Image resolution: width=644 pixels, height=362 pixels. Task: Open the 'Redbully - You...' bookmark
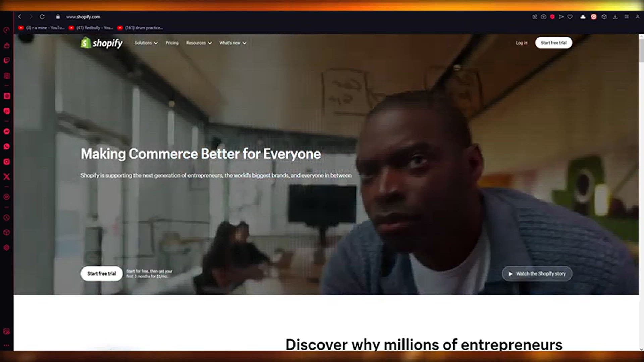click(x=91, y=28)
